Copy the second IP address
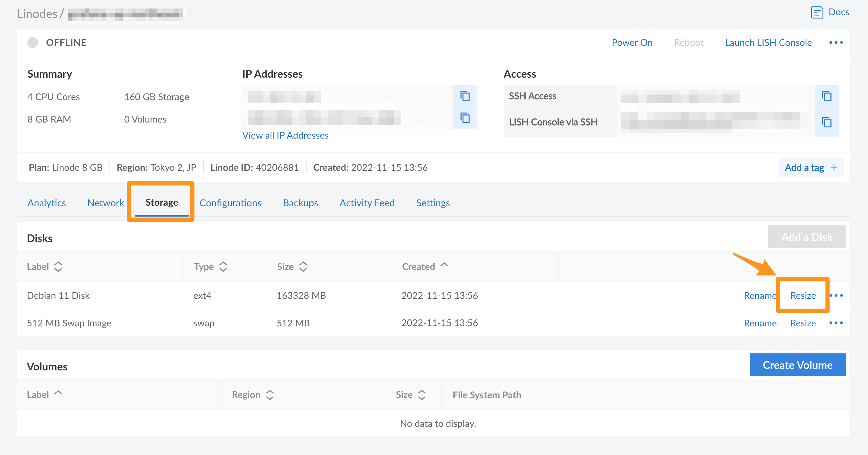Image resolution: width=868 pixels, height=455 pixels. [465, 118]
